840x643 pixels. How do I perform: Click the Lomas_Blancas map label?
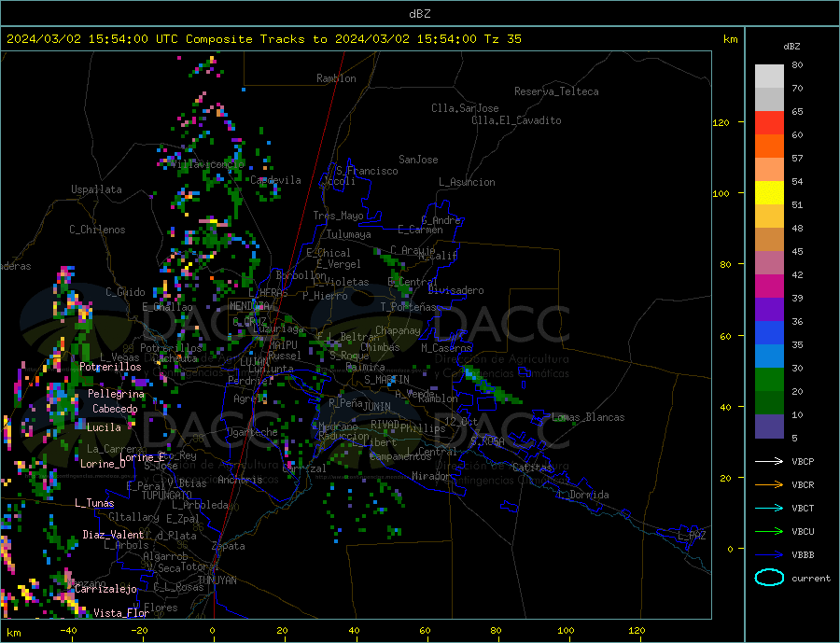click(x=588, y=417)
